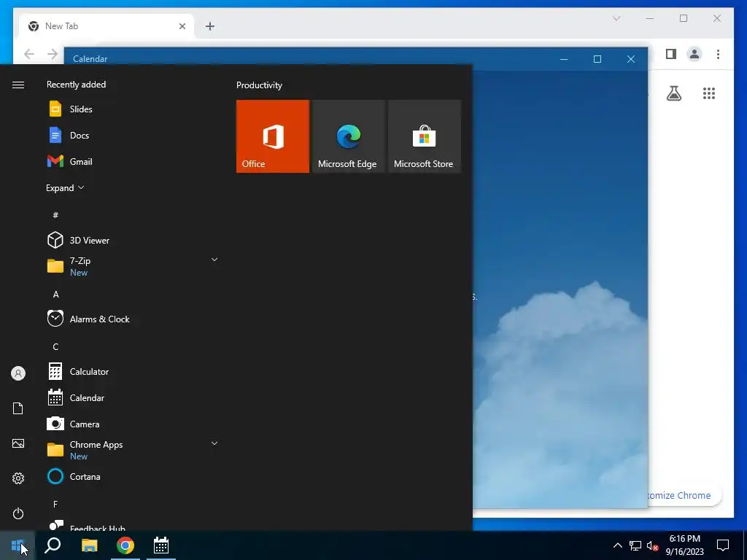Click the letter C section header
Image resolution: width=747 pixels, height=560 pixels.
pos(55,346)
